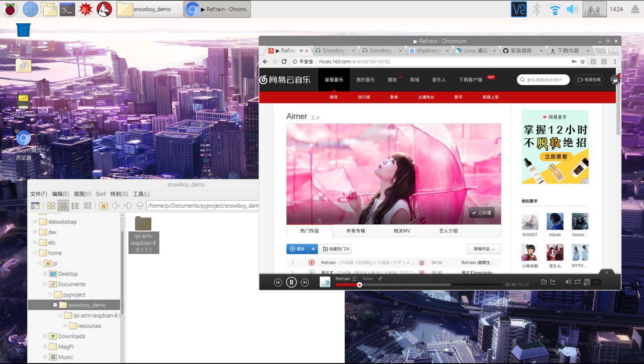Click the share icon in player bar

553,282
